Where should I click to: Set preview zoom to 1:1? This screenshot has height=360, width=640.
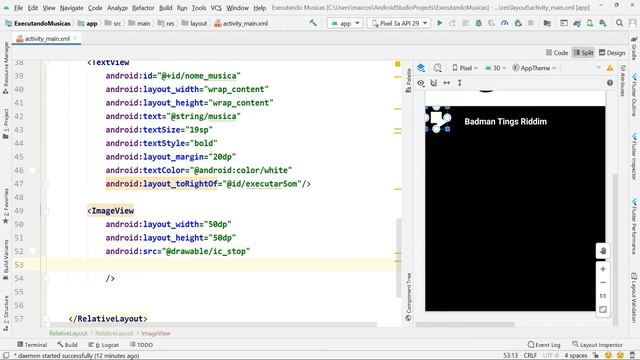(603, 296)
